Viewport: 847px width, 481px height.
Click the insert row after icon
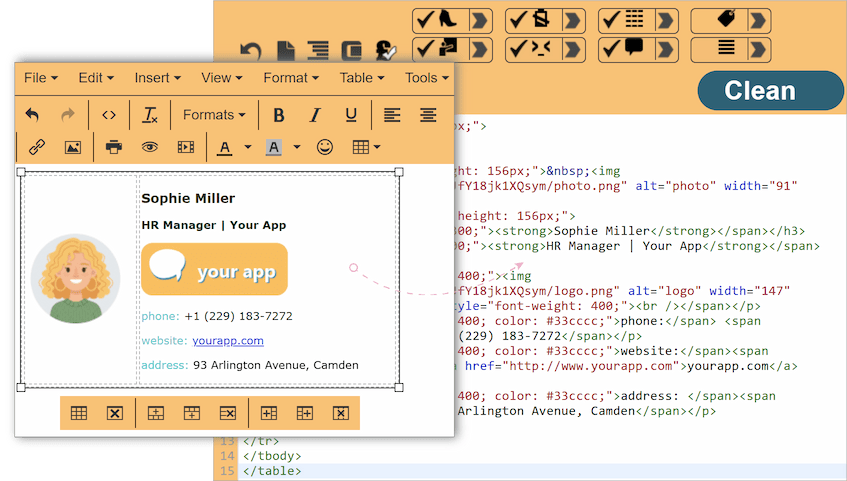pos(192,413)
